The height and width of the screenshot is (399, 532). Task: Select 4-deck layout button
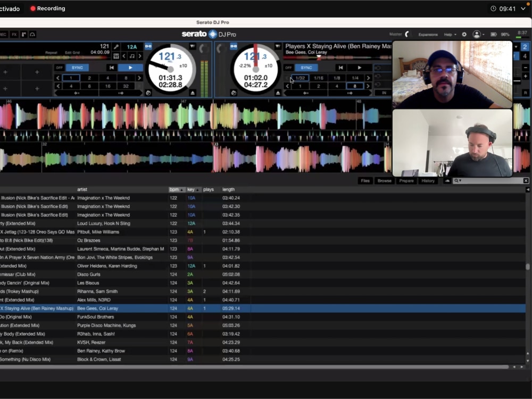525,56
